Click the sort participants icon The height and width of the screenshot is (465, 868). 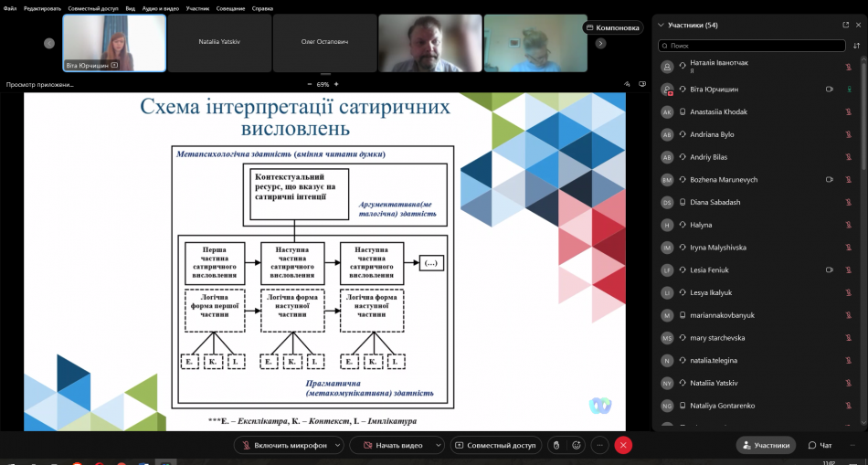856,45
